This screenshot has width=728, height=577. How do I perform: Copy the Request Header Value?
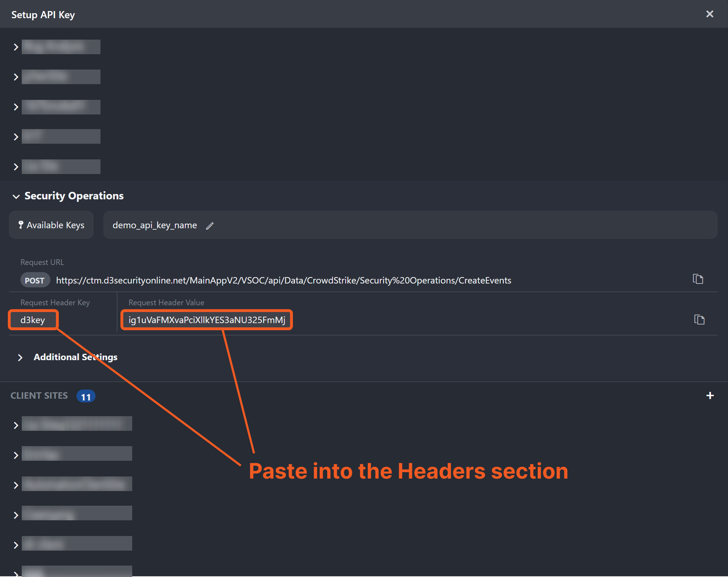(x=699, y=320)
